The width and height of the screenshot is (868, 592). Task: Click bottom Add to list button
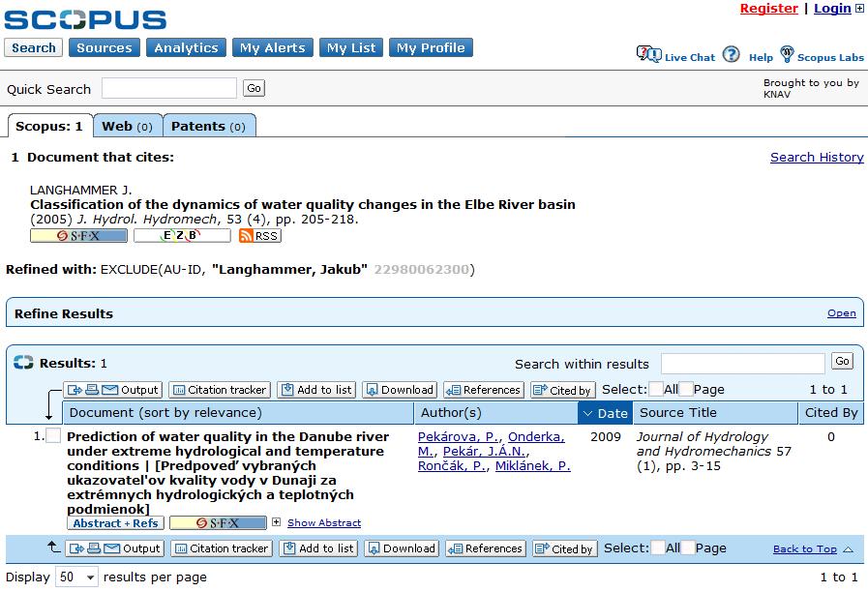coord(319,548)
